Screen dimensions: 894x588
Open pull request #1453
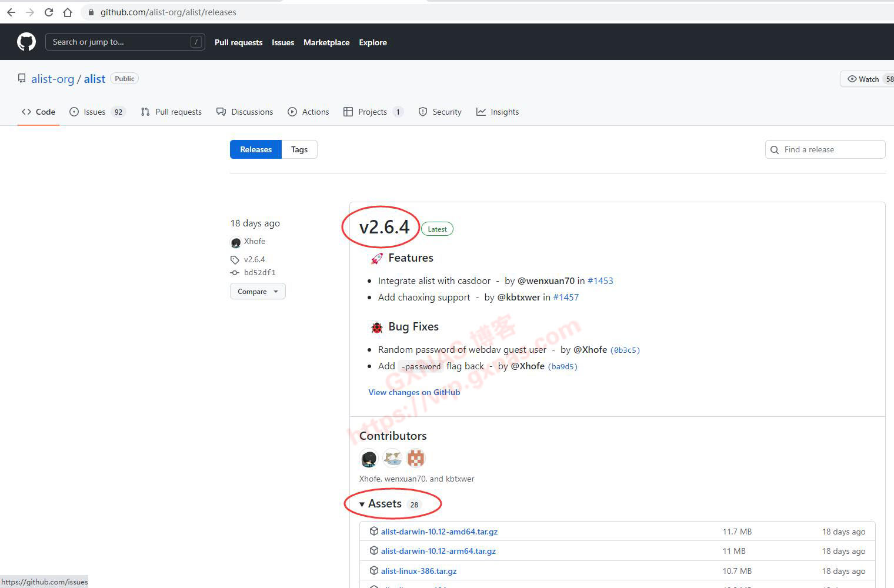tap(600, 281)
